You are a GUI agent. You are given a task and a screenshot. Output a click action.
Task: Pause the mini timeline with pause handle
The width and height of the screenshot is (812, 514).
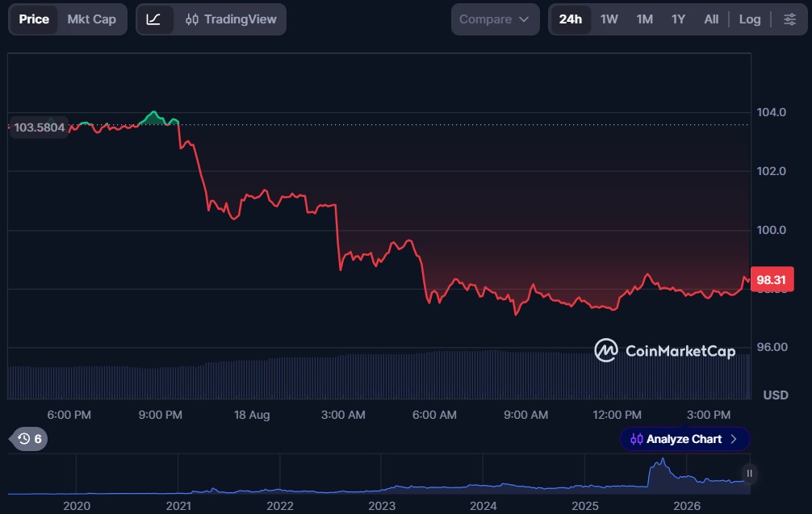tap(749, 474)
